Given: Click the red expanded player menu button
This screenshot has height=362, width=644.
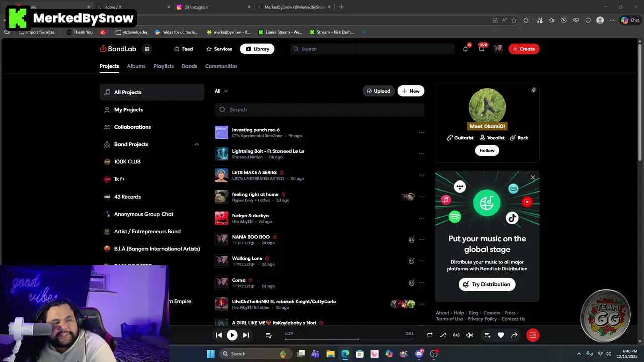Looking at the screenshot, I should (533, 335).
